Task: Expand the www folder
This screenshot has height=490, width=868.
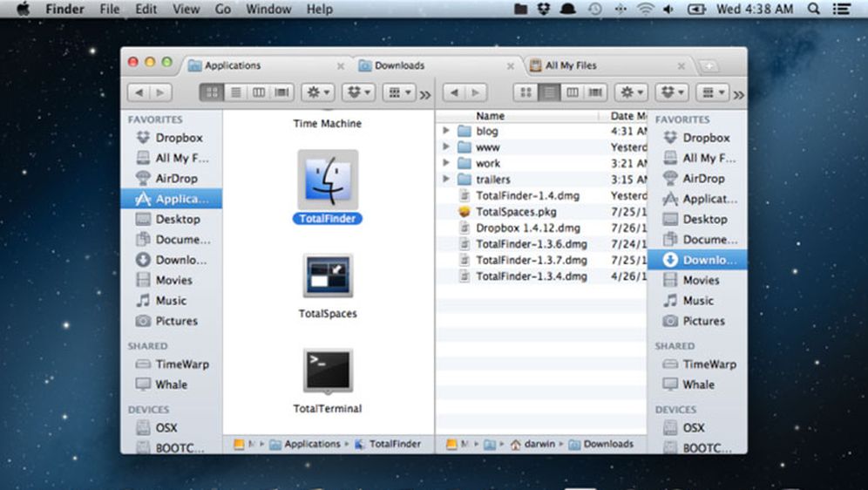Action: point(446,146)
